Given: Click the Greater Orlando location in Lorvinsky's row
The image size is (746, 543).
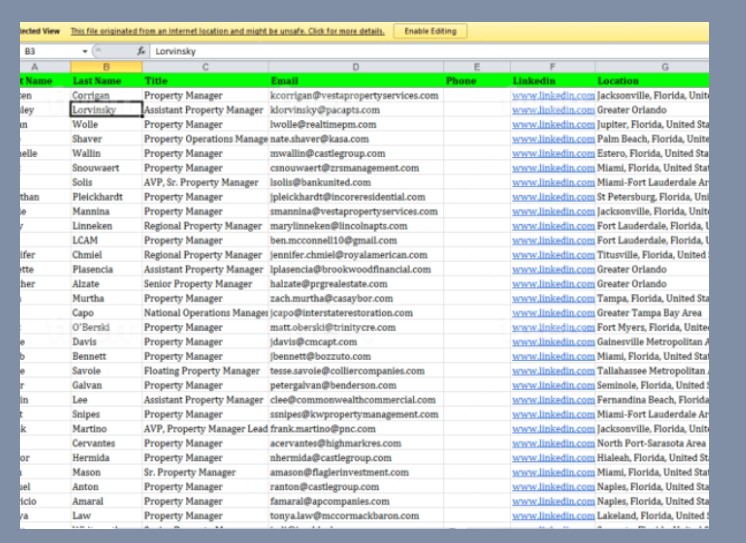Looking at the screenshot, I should (x=652, y=110).
